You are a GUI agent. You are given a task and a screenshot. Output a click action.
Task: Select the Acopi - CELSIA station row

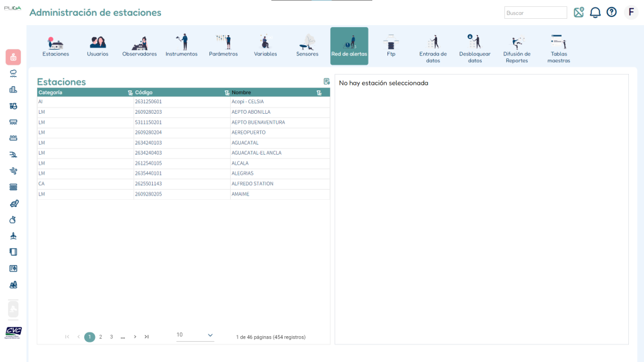point(184,102)
